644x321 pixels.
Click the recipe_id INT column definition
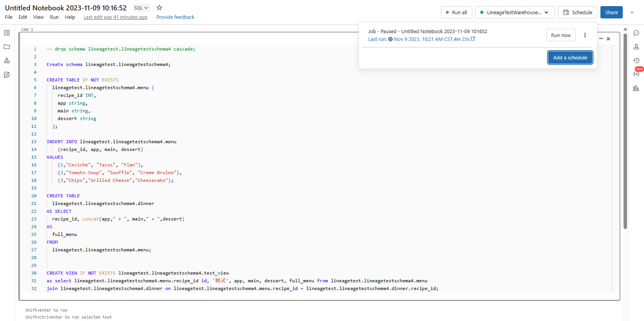[76, 95]
